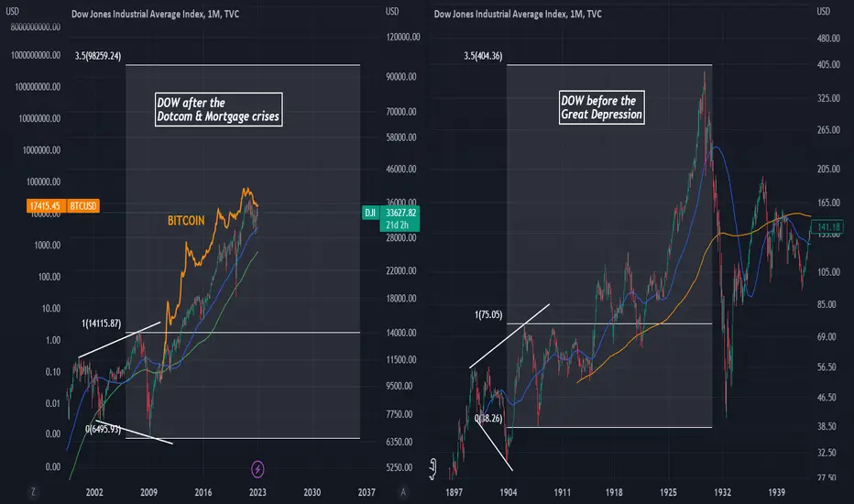Click the 141.18 price label on right chart
Image resolution: width=854 pixels, height=504 pixels.
pos(828,226)
